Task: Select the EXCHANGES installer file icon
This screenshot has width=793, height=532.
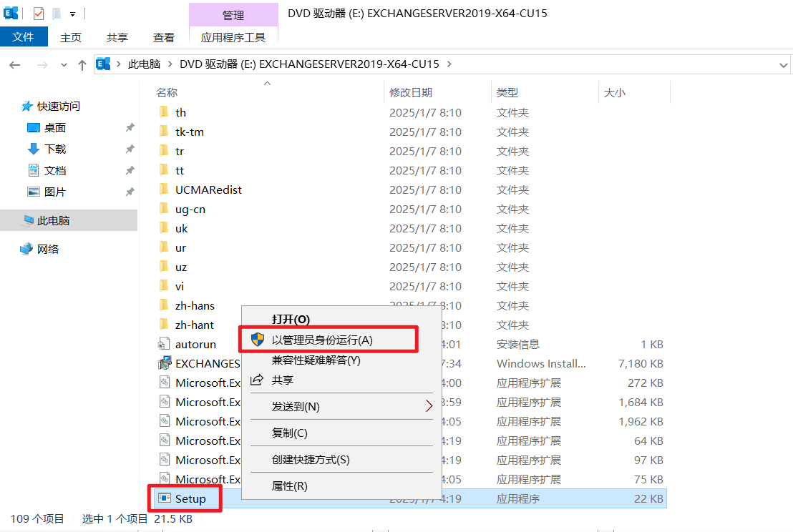Action: click(165, 363)
